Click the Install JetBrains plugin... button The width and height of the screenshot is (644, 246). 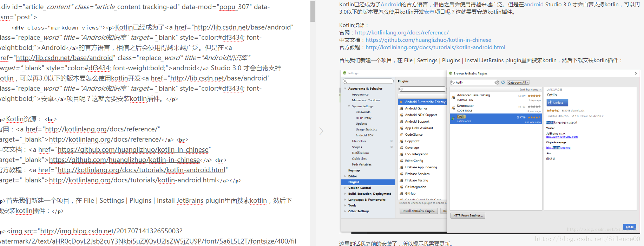point(419,211)
